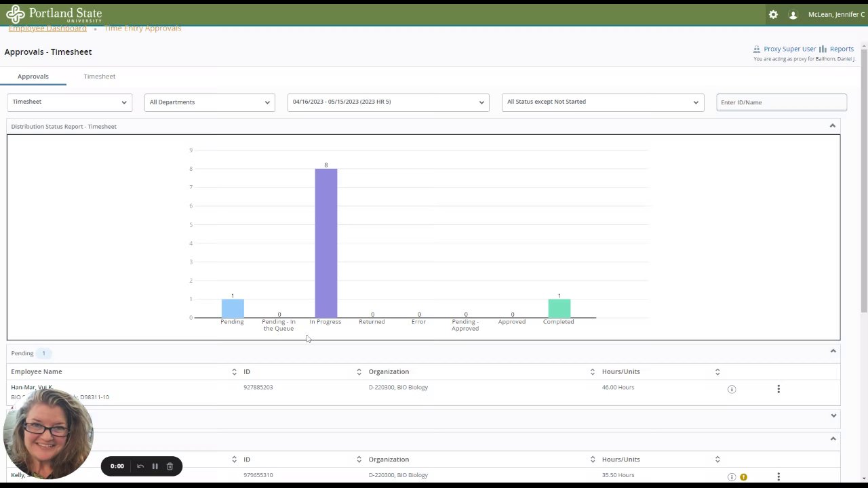
Task: Open the pay period date range dropdown
Action: point(388,102)
